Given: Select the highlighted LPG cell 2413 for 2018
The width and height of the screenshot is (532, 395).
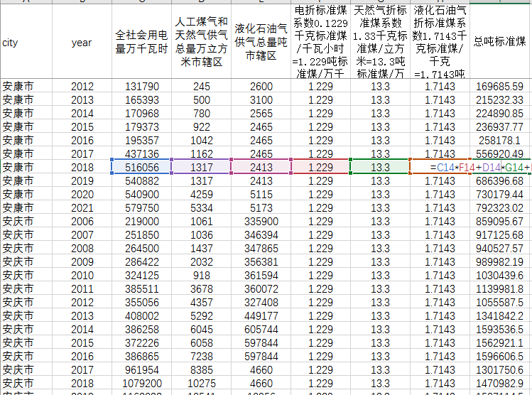Looking at the screenshot, I should (x=261, y=167).
